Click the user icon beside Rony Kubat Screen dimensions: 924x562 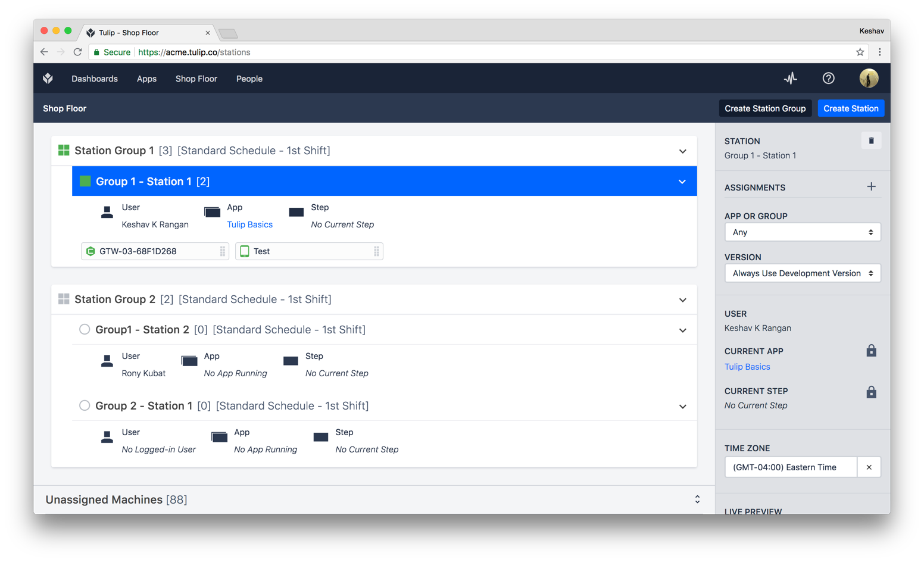pyautogui.click(x=107, y=361)
